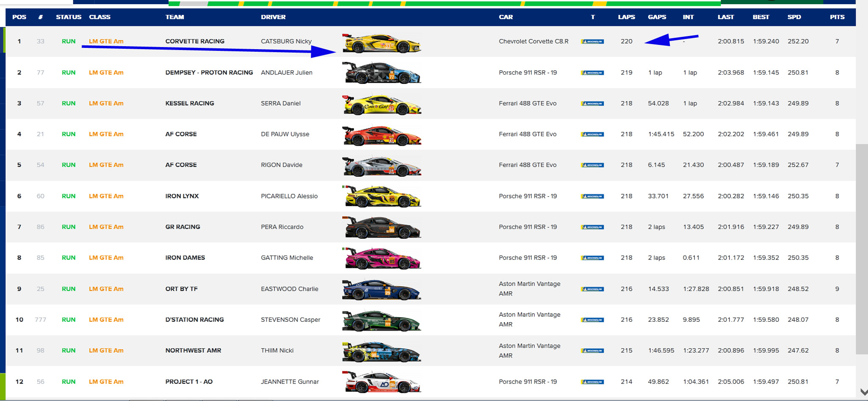Select the green D'Station Racing Aston Martin icon
The image size is (868, 401).
[x=381, y=320]
